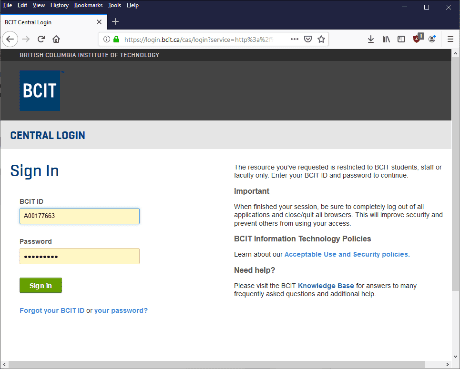460x369 pixels.
Task: Open the Library bookmarks icon
Action: 386,39
